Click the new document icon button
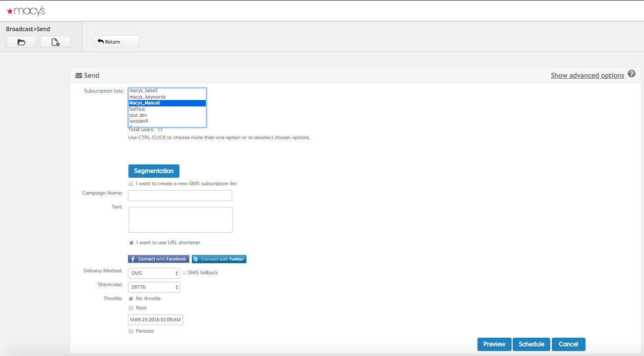Image resolution: width=644 pixels, height=356 pixels. [x=56, y=42]
